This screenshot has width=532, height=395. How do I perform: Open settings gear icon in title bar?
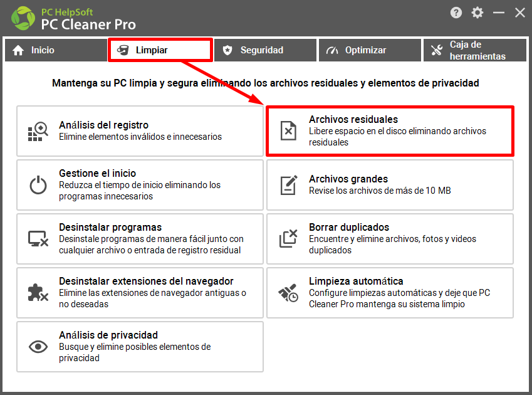(477, 13)
